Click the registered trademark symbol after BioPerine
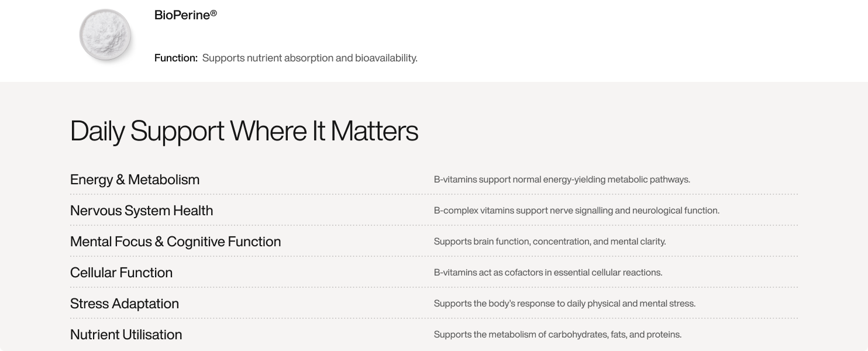 click(x=213, y=13)
